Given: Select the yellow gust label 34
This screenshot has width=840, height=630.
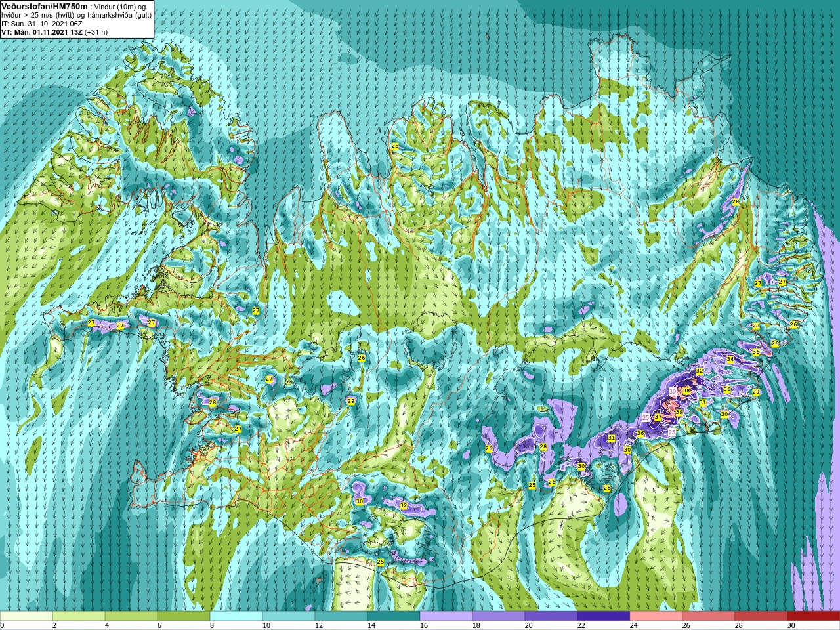Looking at the screenshot, I should click(x=730, y=360).
